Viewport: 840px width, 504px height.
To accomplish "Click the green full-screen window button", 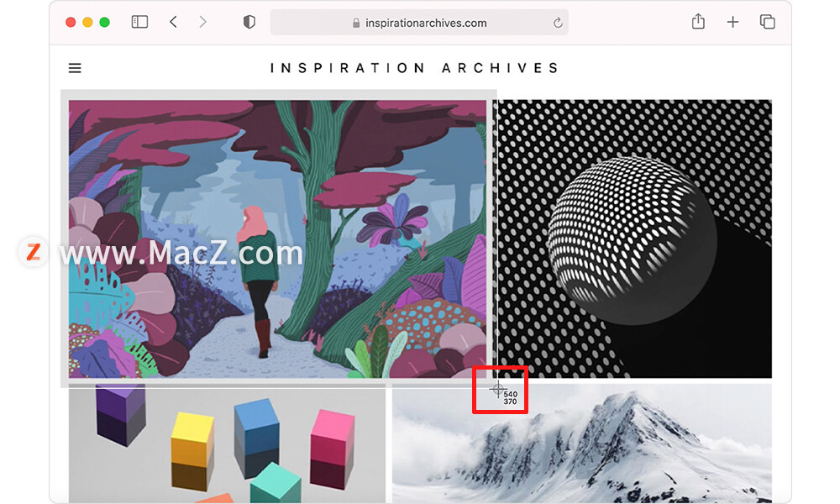I will pyautogui.click(x=105, y=22).
